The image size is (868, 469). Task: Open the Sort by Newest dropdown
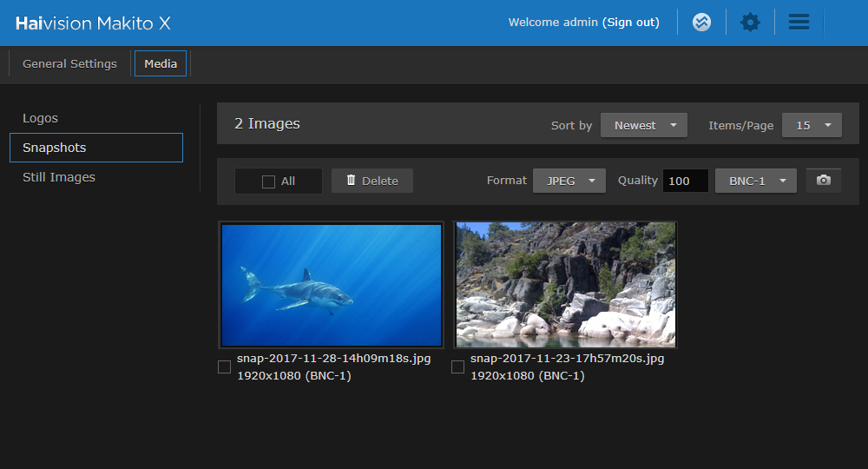pyautogui.click(x=643, y=125)
